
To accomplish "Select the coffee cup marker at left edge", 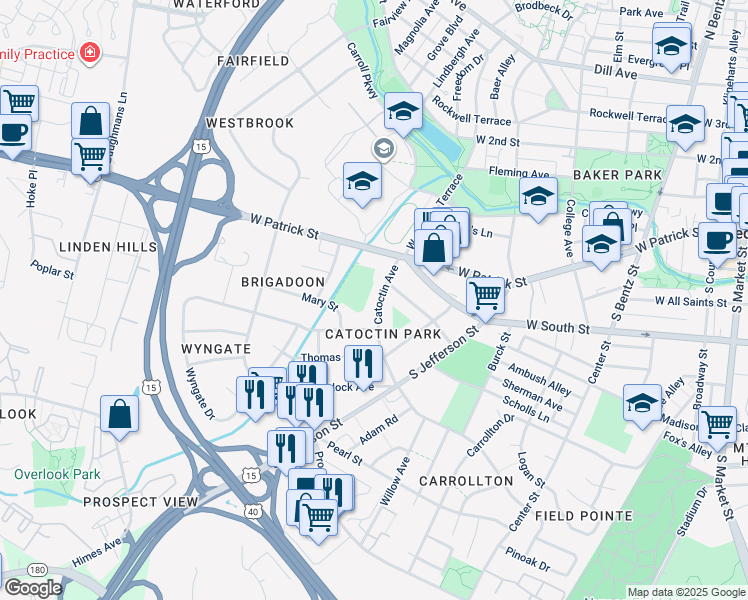I will tap(13, 135).
